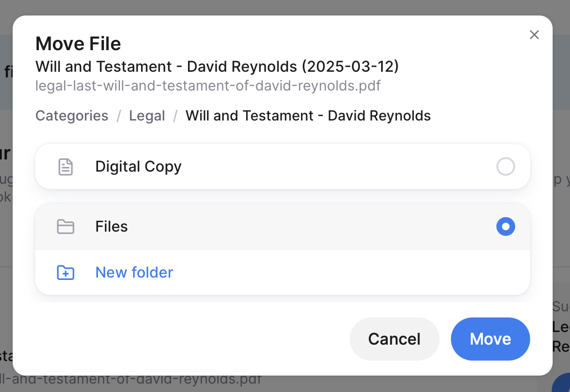Screen dimensions: 570x392
Task: Choose the Files folder row label
Action: (x=112, y=226)
